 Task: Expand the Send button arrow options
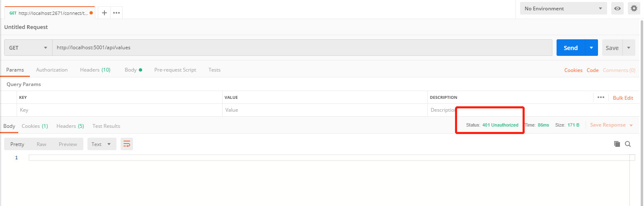(591, 48)
